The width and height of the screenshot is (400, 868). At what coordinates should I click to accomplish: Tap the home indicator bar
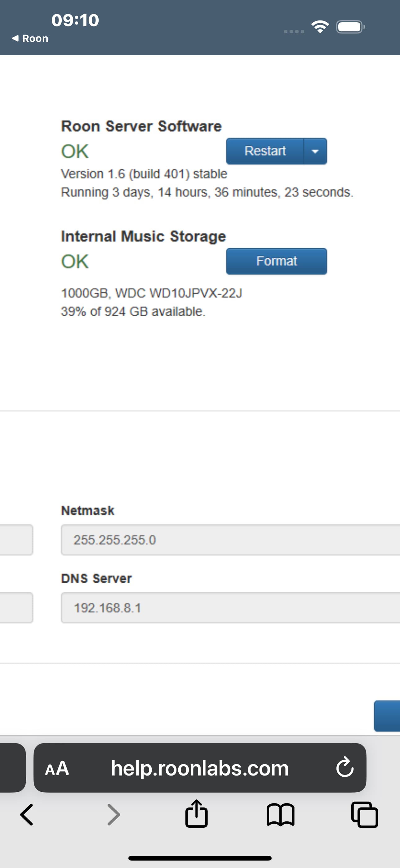[200, 858]
